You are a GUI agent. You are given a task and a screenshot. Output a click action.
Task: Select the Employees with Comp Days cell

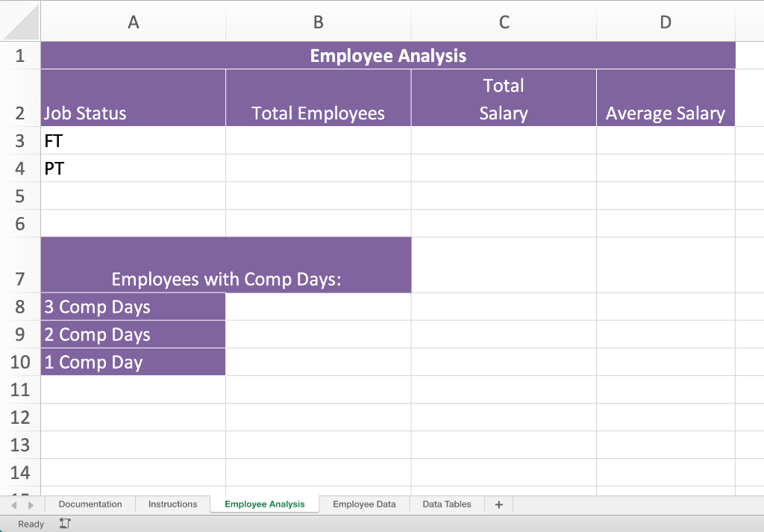click(225, 265)
